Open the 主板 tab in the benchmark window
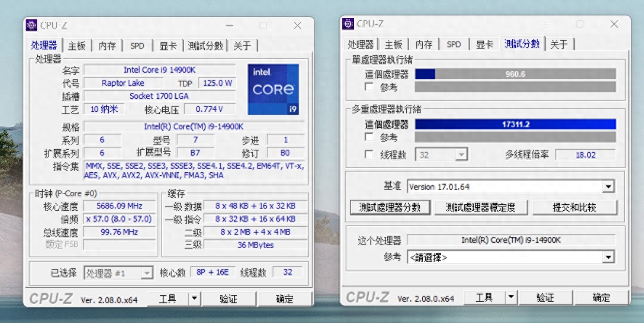This screenshot has height=323, width=644. [394, 44]
